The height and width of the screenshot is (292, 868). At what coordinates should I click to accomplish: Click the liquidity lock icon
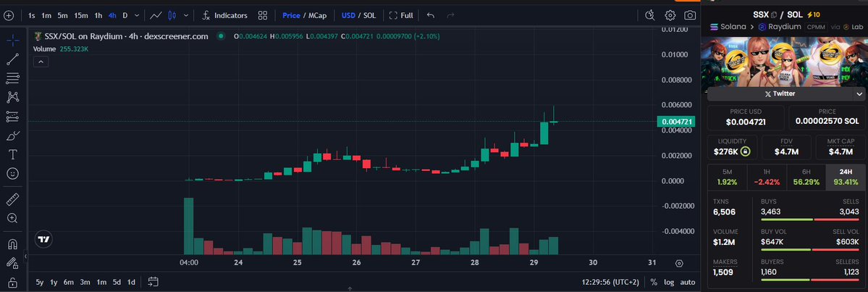point(745,151)
